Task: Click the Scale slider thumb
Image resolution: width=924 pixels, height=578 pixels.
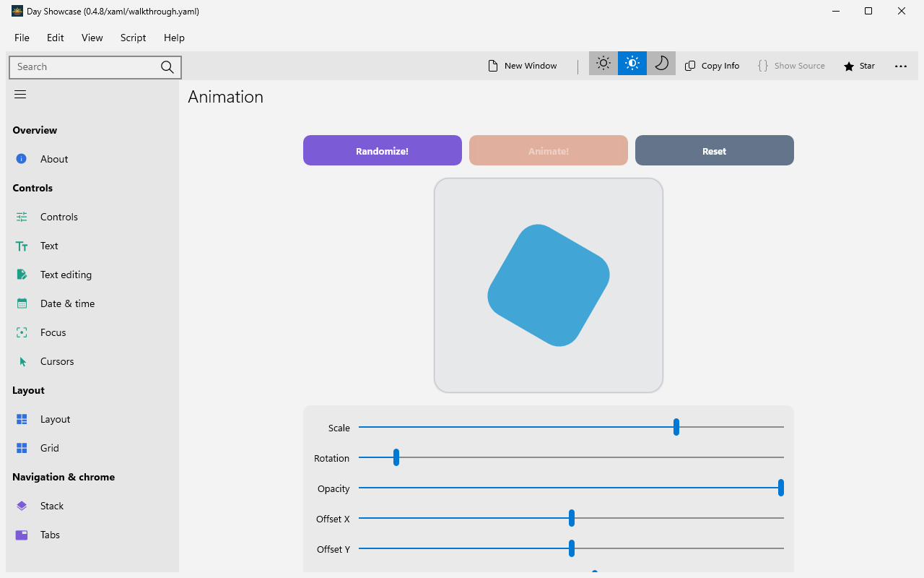Action: tap(676, 427)
